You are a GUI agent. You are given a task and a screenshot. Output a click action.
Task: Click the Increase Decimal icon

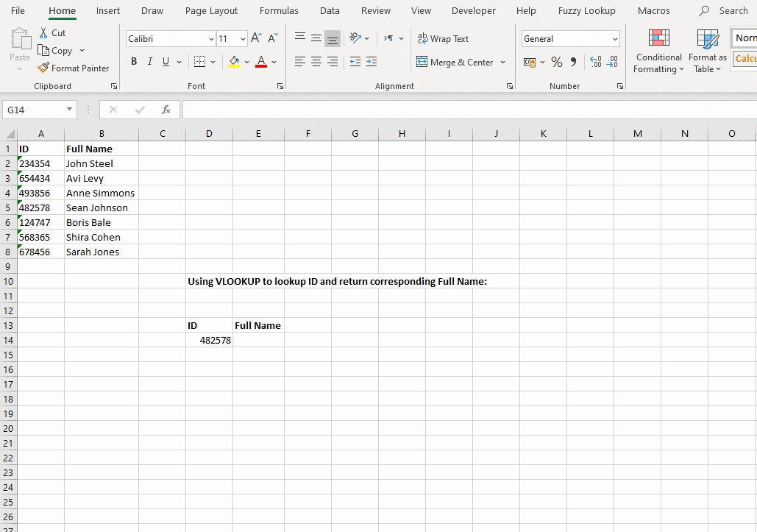tap(595, 63)
